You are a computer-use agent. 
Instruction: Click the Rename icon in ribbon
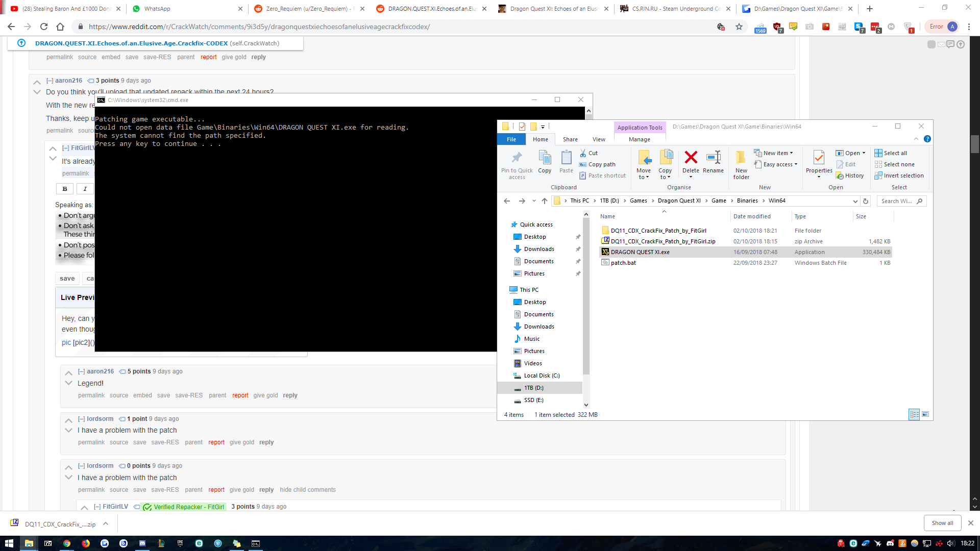(713, 158)
